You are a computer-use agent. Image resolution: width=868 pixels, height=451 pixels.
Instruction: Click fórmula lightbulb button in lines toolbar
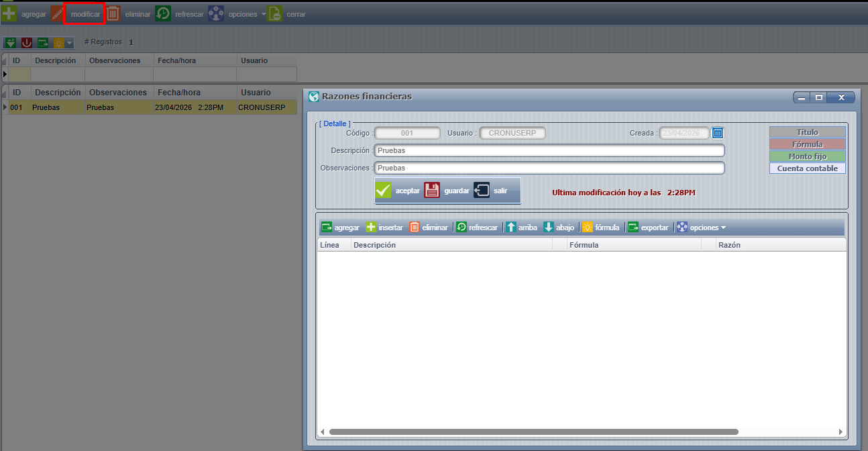600,228
